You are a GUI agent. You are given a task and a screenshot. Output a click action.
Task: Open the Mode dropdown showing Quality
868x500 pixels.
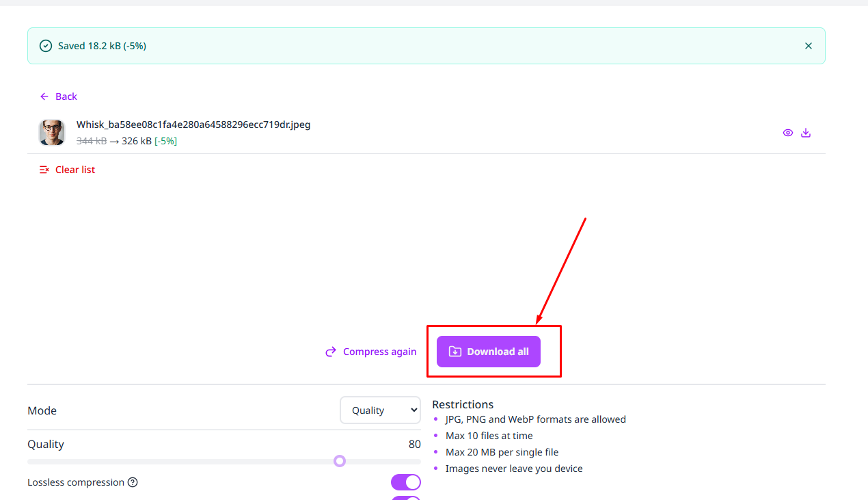[x=381, y=410]
